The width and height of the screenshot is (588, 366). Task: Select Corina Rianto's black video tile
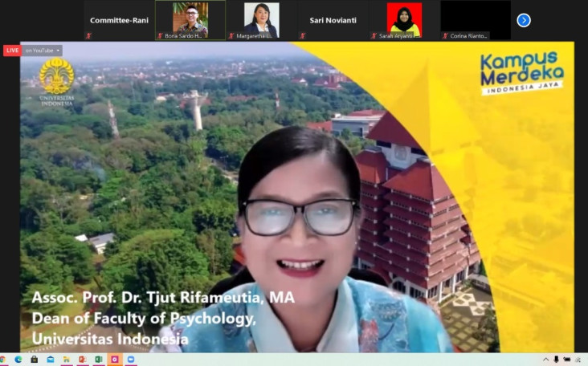(x=476, y=20)
